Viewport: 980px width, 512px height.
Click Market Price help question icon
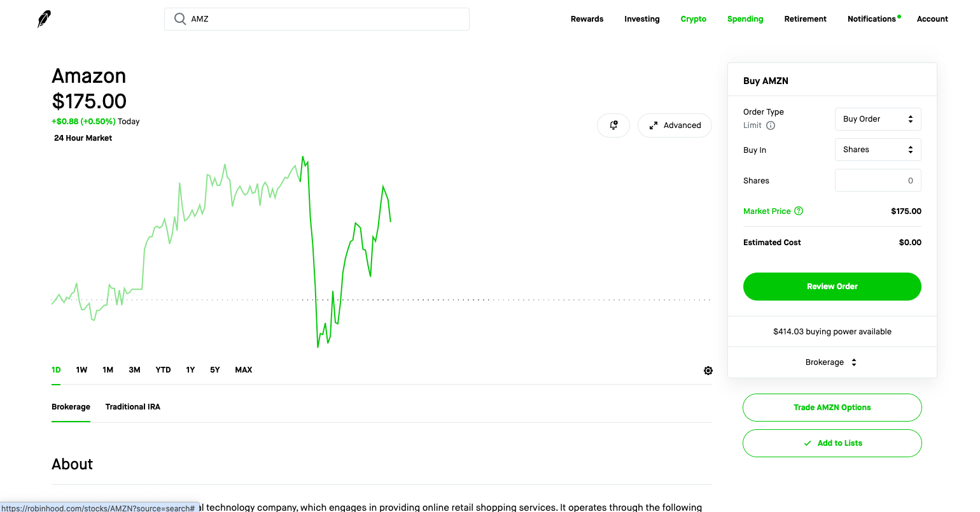click(799, 211)
